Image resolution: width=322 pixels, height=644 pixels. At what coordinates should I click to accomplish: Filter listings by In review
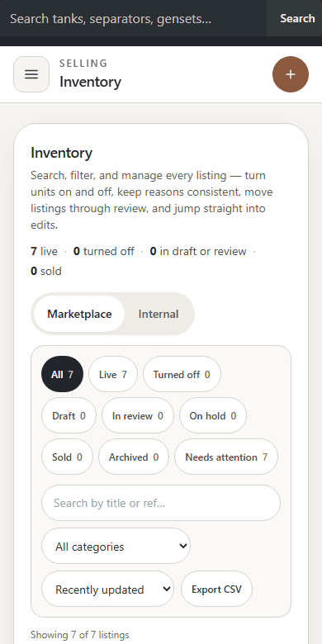click(138, 415)
